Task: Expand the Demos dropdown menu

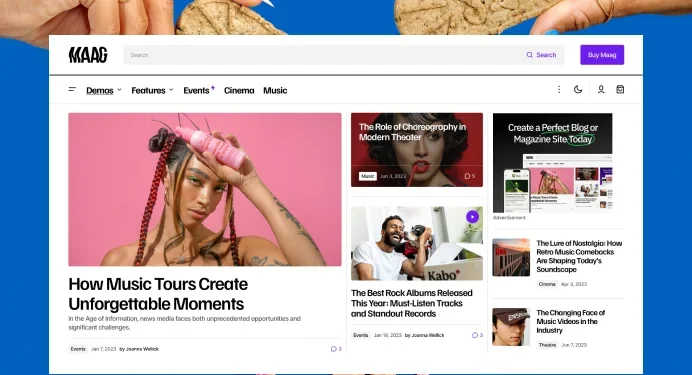Action: pyautogui.click(x=104, y=90)
